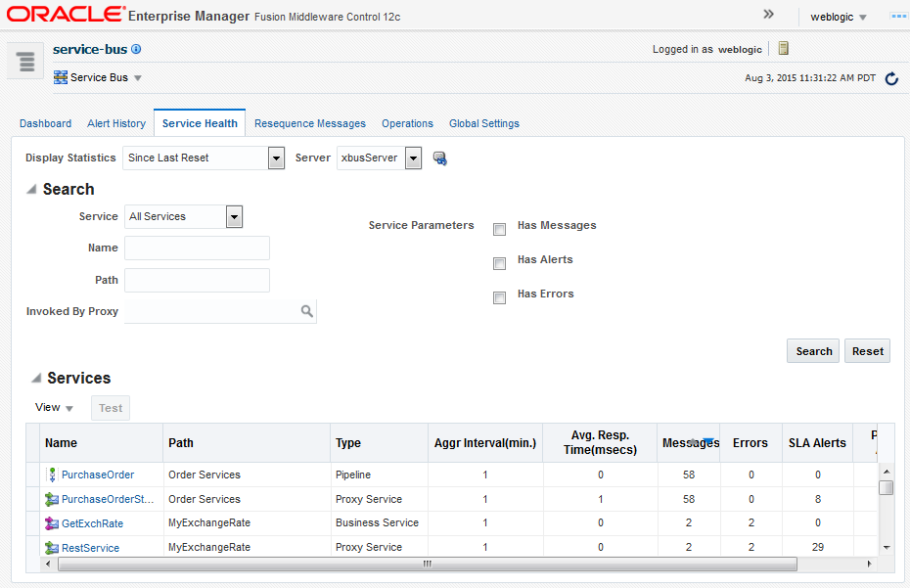
Task: Click the GetExchRate business service icon
Action: point(52,523)
